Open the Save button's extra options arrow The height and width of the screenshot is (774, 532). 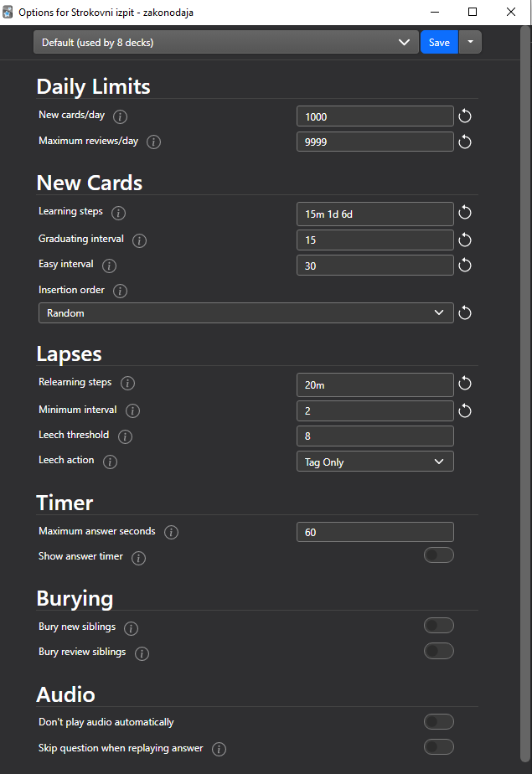(x=470, y=41)
